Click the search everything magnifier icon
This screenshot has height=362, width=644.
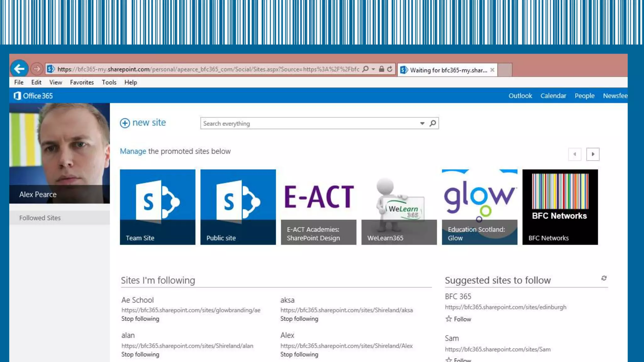coord(433,123)
